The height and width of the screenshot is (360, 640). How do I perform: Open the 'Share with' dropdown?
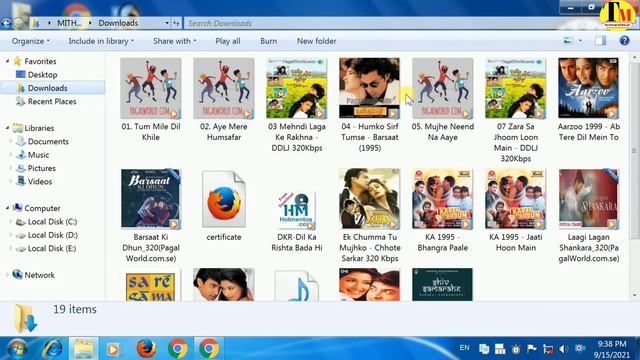pyautogui.click(x=174, y=41)
